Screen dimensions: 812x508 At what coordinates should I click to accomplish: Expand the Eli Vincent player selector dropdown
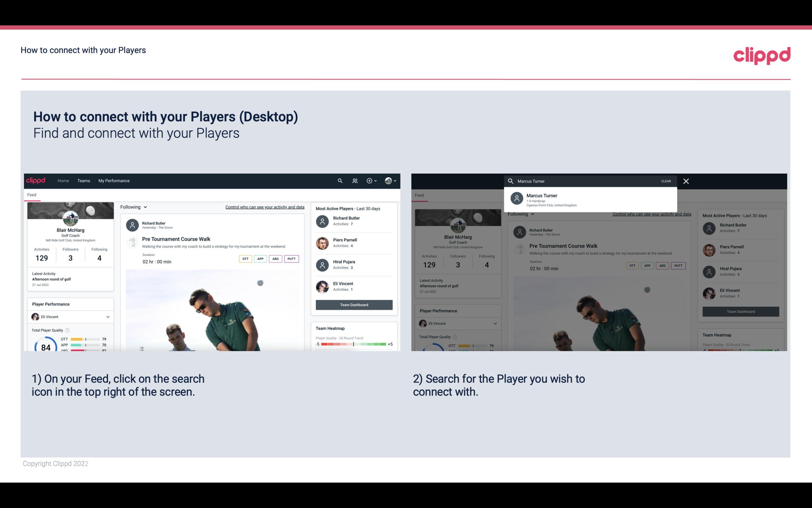click(x=108, y=317)
